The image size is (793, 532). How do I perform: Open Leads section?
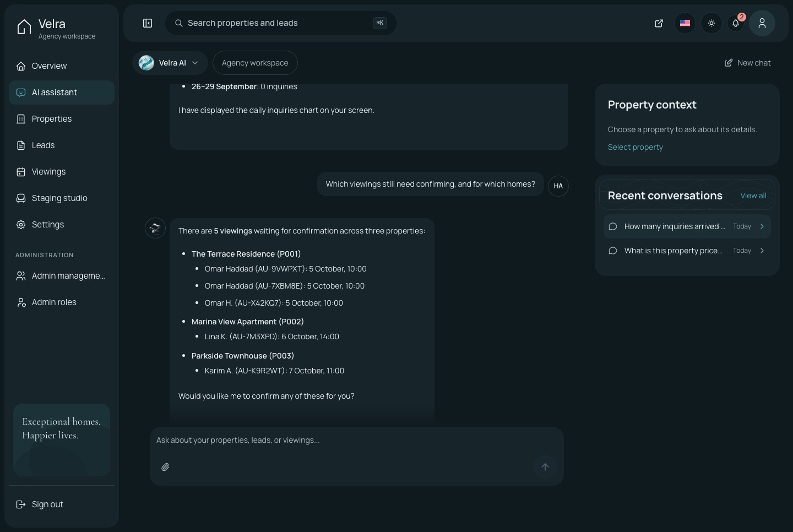pos(62,145)
